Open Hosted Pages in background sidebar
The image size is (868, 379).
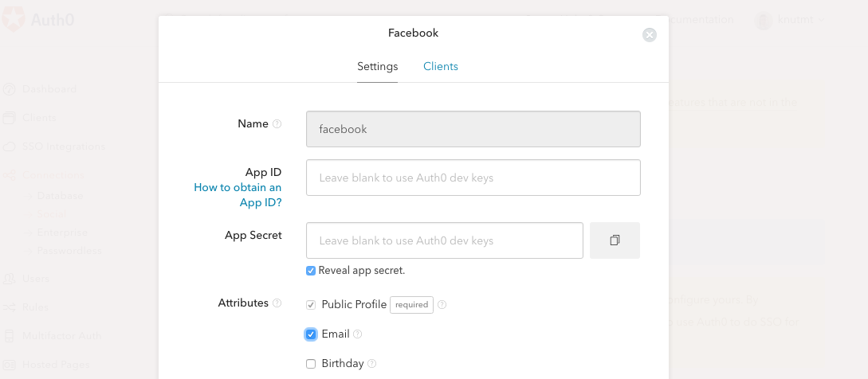[x=56, y=365]
